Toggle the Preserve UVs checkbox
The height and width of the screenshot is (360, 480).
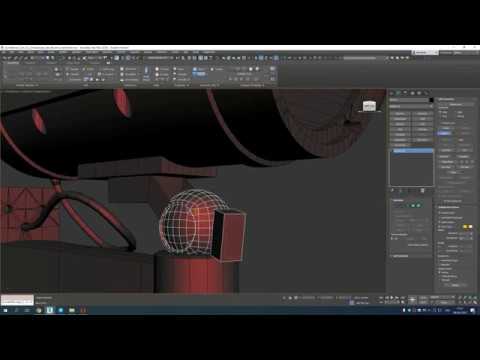(x=441, y=124)
